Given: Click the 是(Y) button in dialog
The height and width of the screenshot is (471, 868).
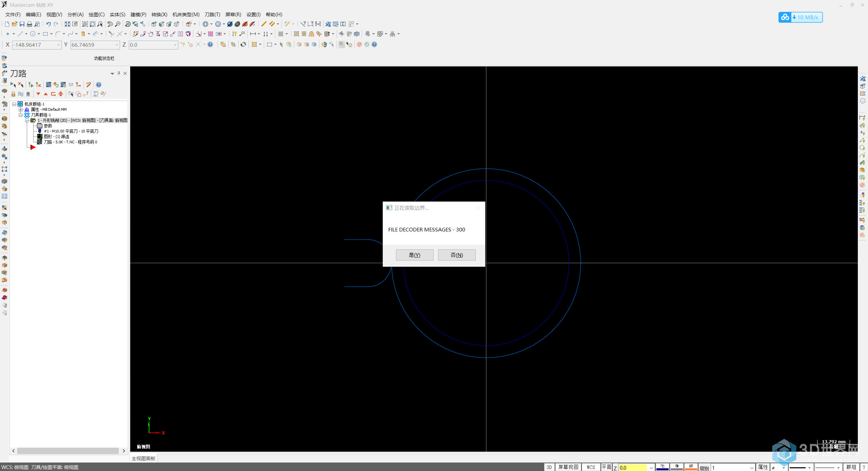Looking at the screenshot, I should tap(415, 255).
